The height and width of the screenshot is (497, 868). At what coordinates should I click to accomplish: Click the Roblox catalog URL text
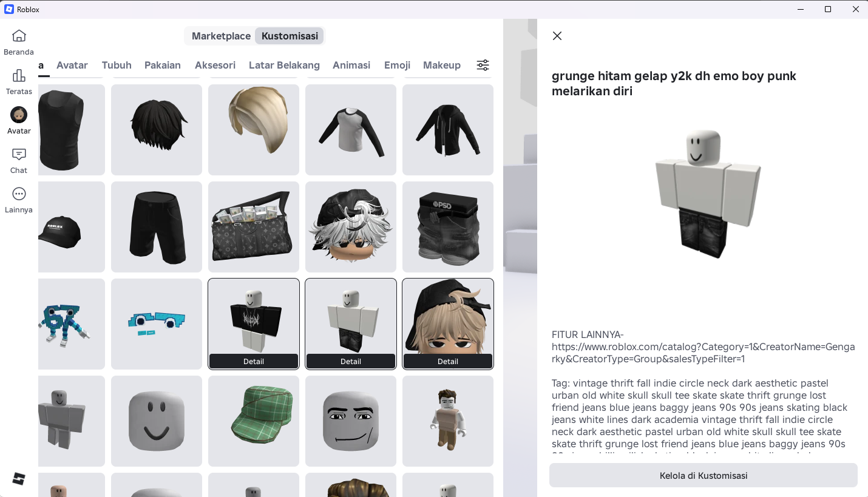[x=703, y=353]
